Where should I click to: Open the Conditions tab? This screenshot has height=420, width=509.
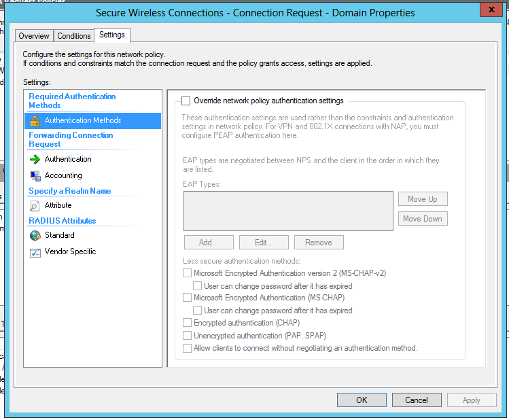(73, 36)
